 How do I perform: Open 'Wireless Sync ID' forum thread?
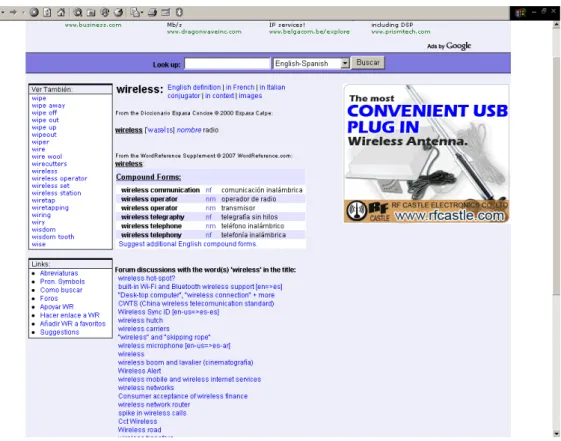(169, 312)
